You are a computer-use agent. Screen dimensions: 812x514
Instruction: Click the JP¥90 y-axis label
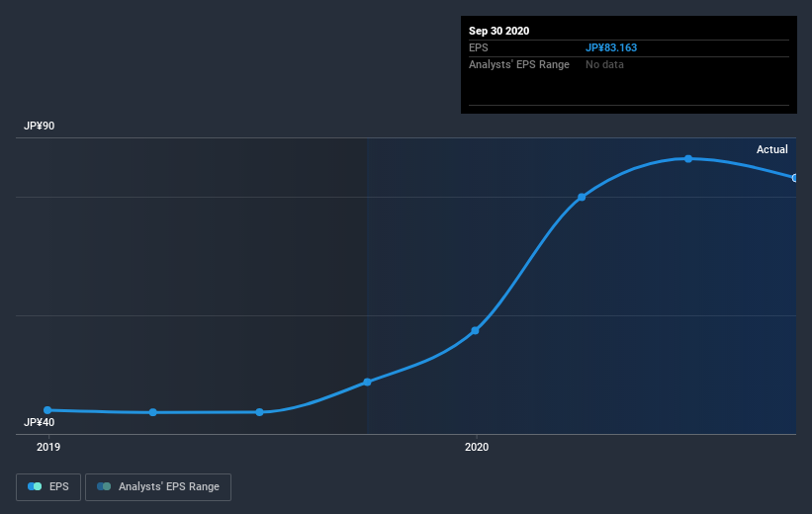click(39, 126)
